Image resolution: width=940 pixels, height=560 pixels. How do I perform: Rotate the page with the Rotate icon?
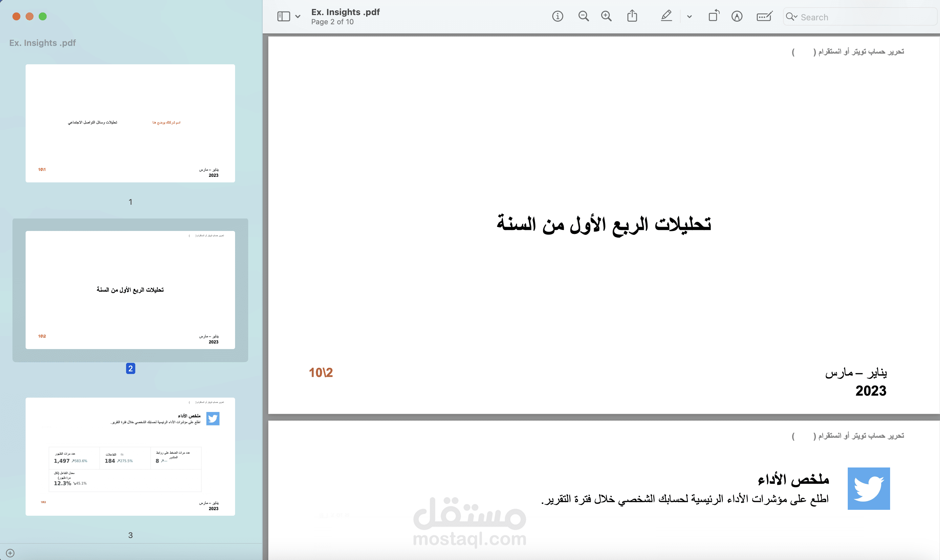[714, 16]
